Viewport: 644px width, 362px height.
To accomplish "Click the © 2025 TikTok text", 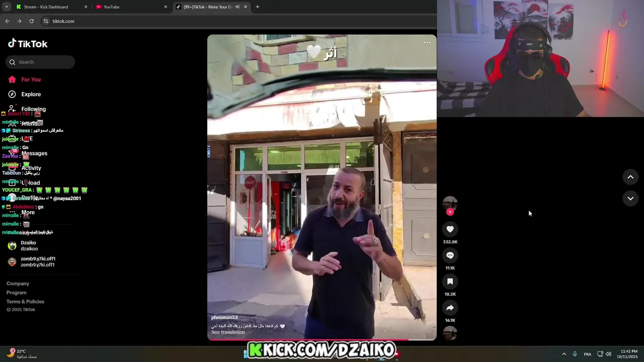I will click(x=21, y=310).
